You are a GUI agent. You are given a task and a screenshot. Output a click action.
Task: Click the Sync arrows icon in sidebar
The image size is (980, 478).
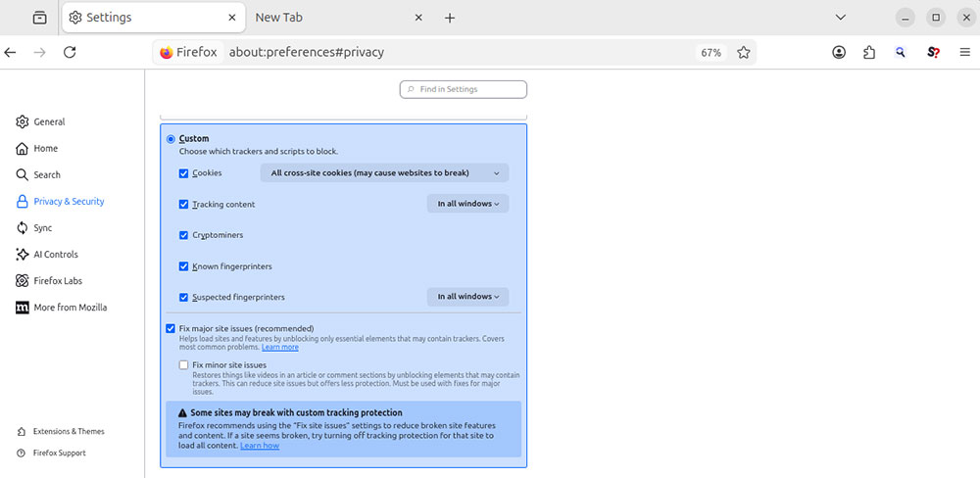pyautogui.click(x=23, y=228)
